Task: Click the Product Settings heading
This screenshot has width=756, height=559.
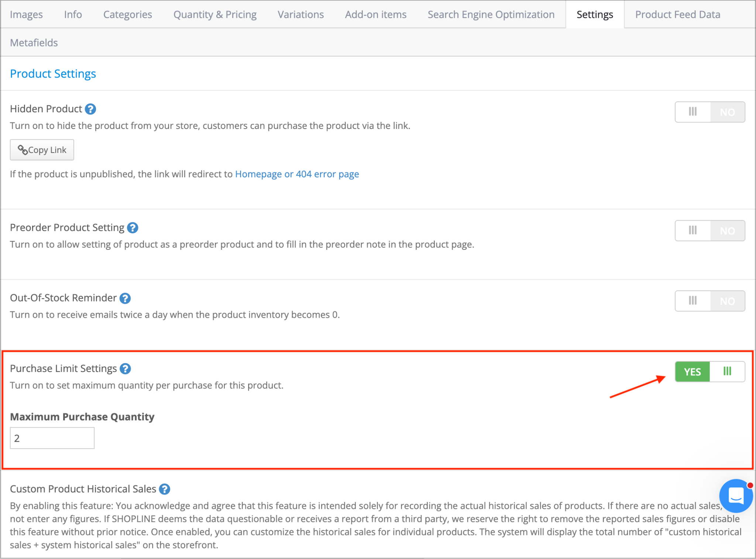Action: click(53, 74)
